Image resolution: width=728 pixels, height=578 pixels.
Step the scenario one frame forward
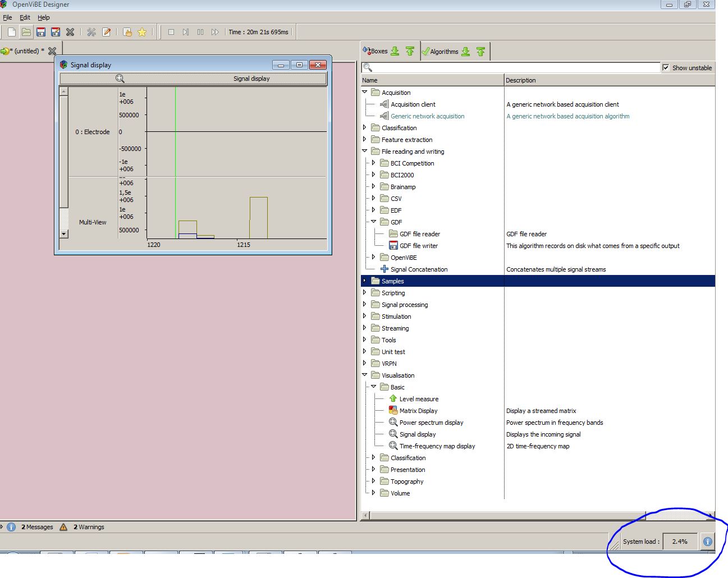(186, 32)
